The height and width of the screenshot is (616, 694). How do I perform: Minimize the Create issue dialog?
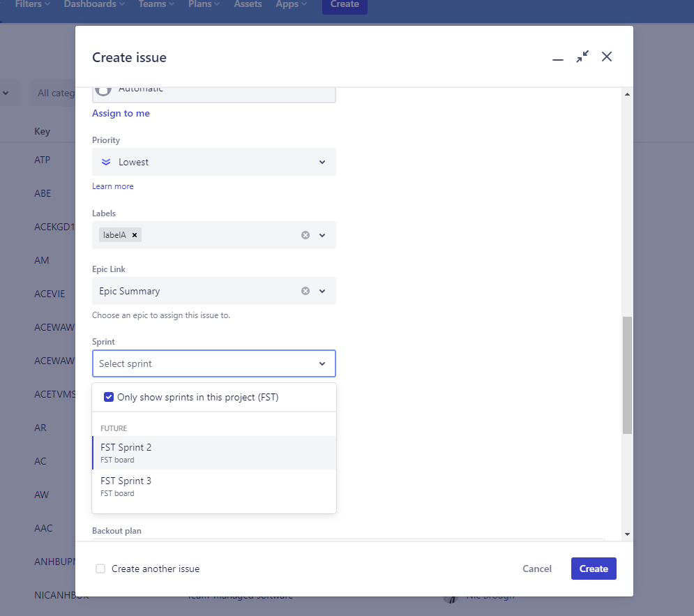558,59
